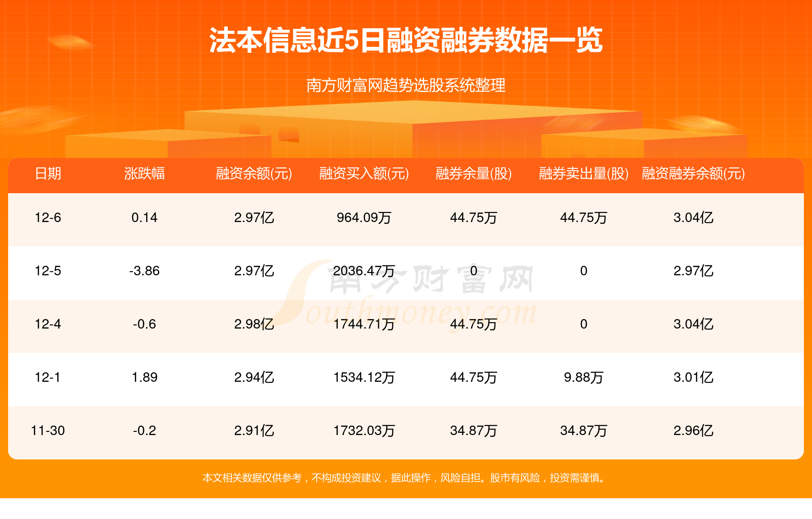Viewport: 812px width, 519px height.
Task: Click the 融资余额 value 2.91亿
Action: [254, 431]
